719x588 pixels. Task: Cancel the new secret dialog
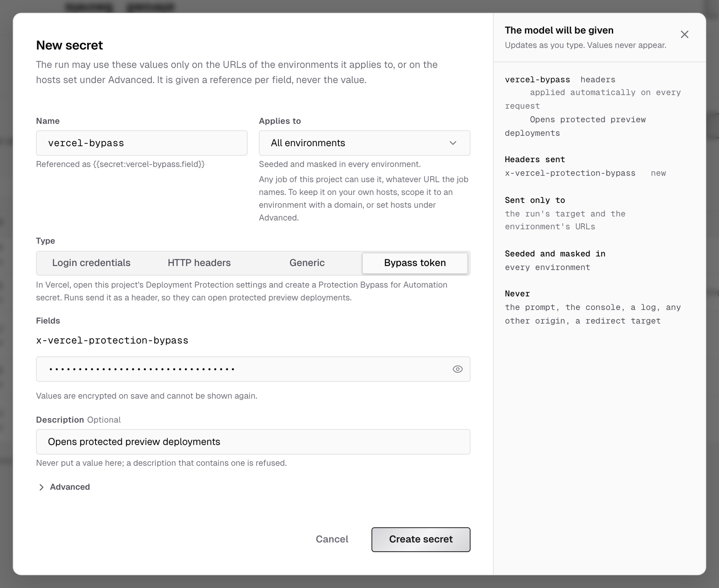tap(332, 539)
